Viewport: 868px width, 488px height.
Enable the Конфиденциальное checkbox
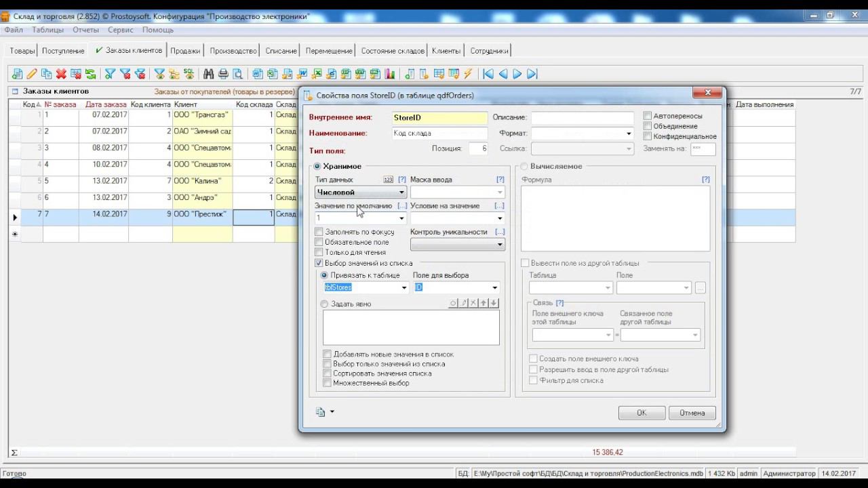pyautogui.click(x=648, y=136)
